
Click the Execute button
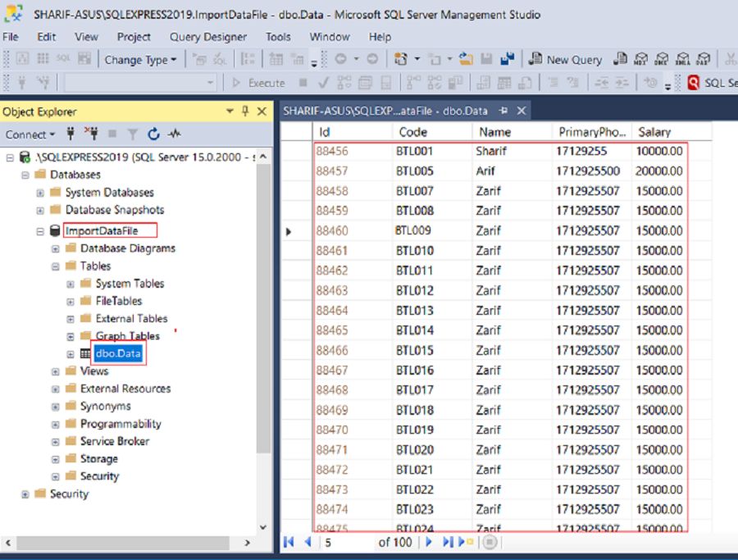coord(259,83)
